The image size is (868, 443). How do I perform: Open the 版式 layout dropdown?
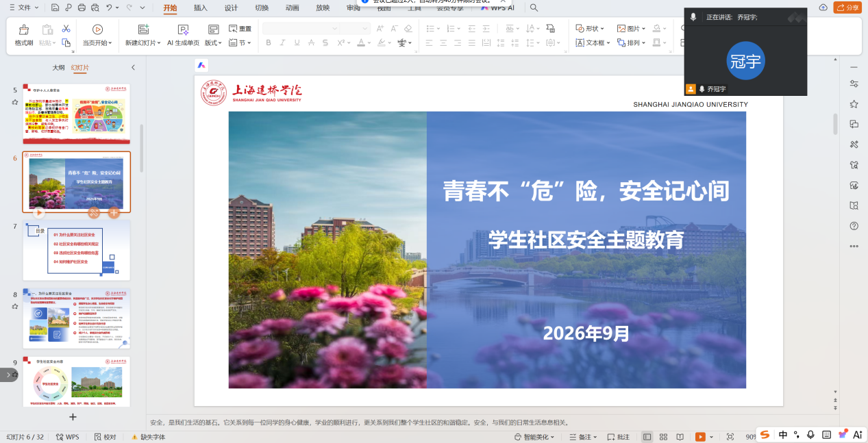pyautogui.click(x=214, y=42)
